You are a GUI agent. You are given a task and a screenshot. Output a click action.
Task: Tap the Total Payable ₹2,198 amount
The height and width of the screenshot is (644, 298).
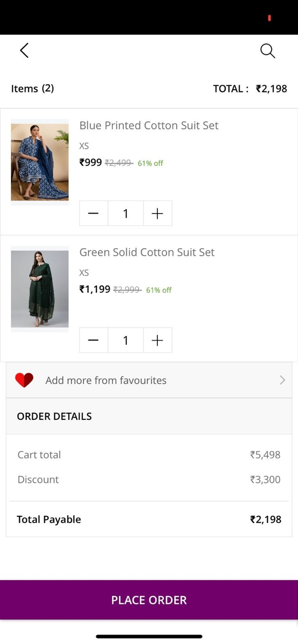click(265, 519)
